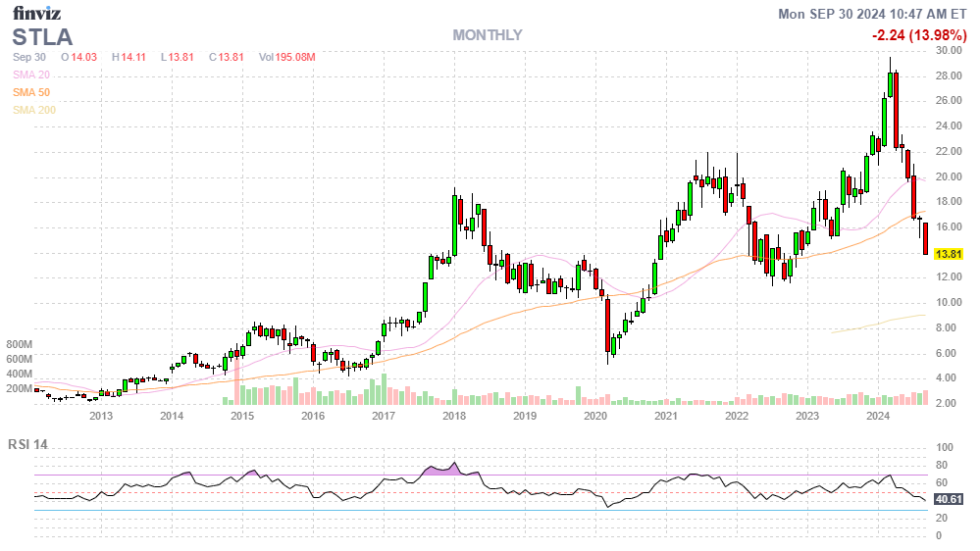Pick the 2018 year marker on the time axis

point(454,416)
